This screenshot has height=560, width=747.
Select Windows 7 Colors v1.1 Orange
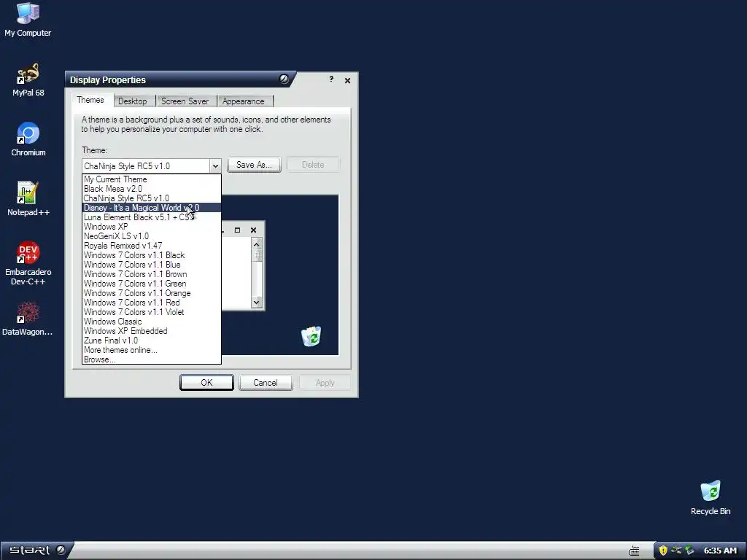tap(152, 293)
